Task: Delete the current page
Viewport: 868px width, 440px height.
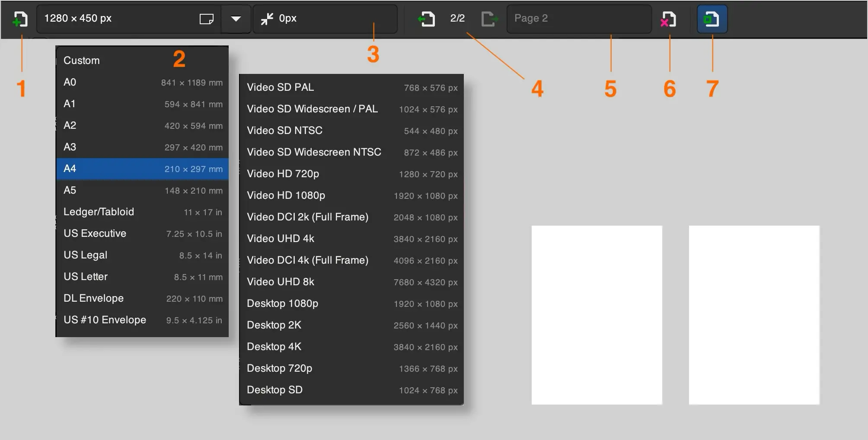Action: pyautogui.click(x=668, y=19)
